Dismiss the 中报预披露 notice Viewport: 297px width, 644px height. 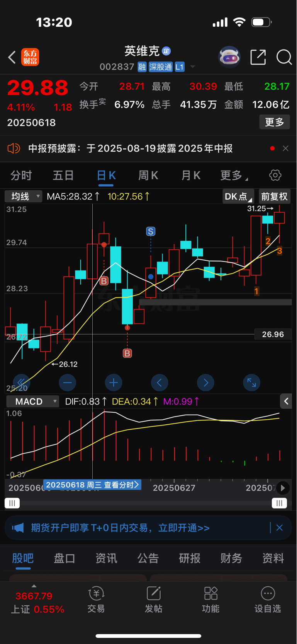(285, 148)
